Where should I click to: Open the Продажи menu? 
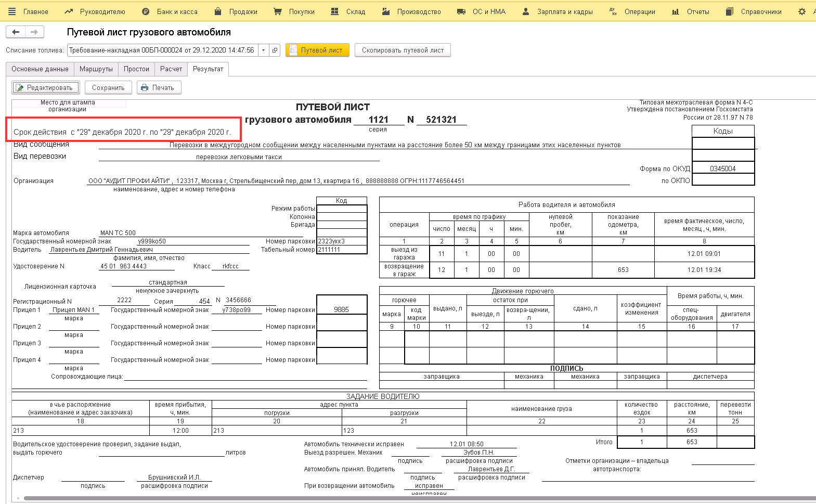243,11
